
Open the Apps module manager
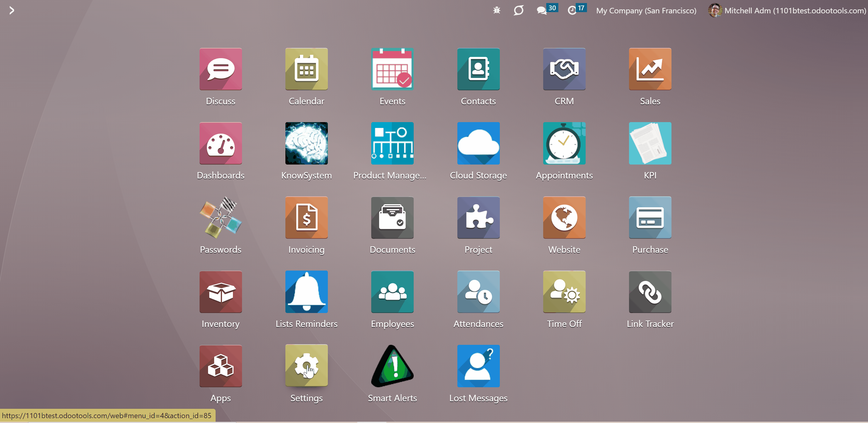(221, 366)
